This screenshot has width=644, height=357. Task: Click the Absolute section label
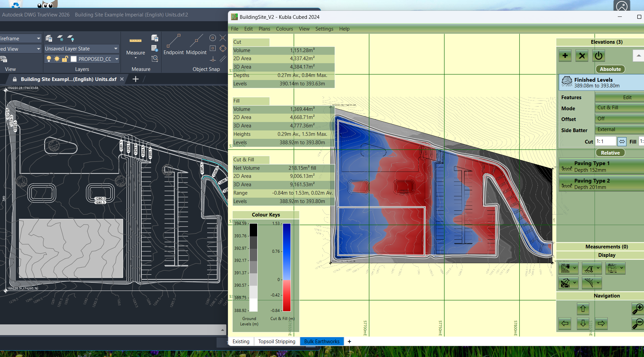point(610,69)
